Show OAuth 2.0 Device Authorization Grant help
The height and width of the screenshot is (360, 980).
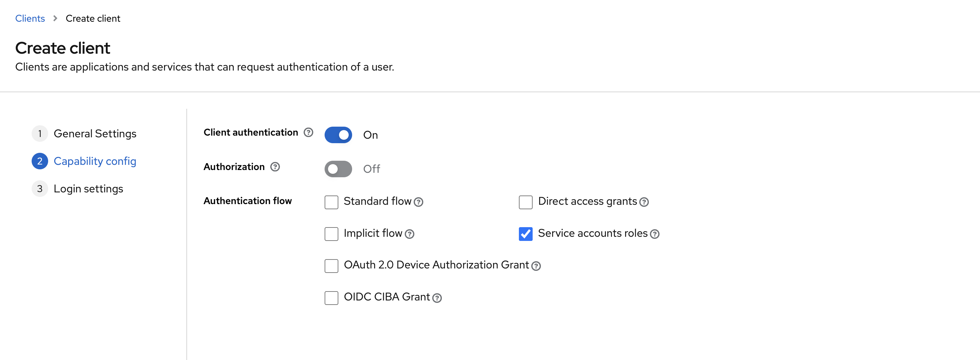[536, 266]
